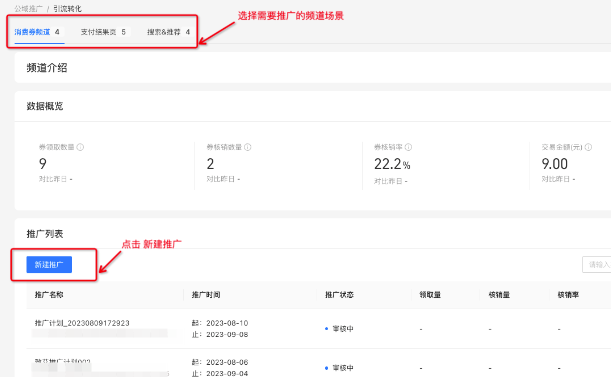Viewport: 611px width, 377px height.
Task: Select 引流转化 breadcrumb item
Action: pos(67,9)
